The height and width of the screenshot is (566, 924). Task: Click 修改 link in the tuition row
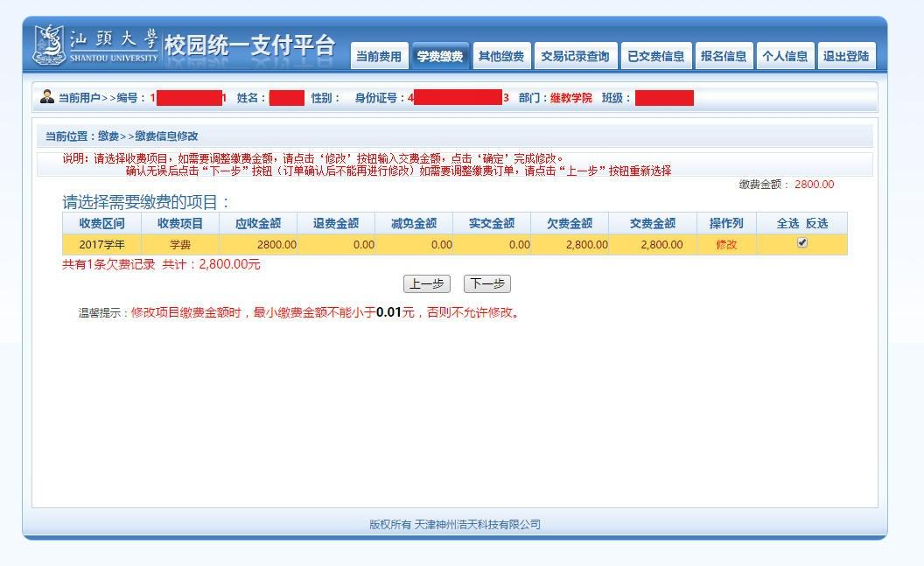pyautogui.click(x=726, y=244)
